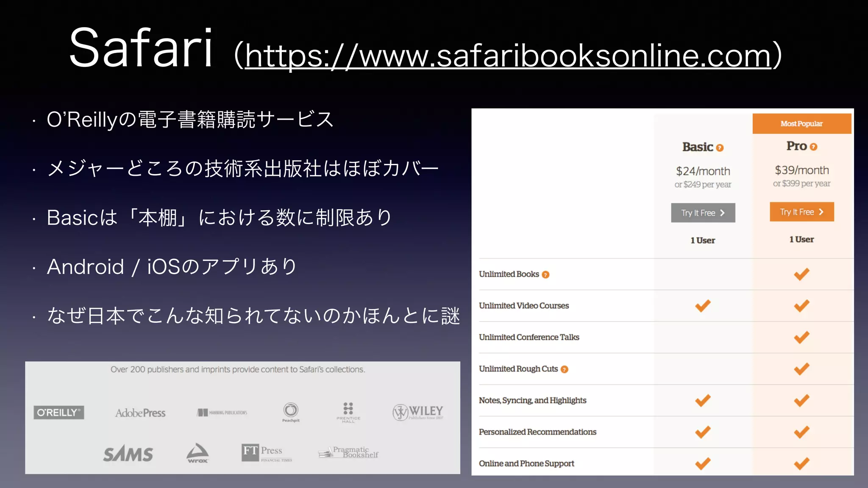Click the bullet starting with 'なぜ日本で'
Viewport: 868px width, 488px height.
tap(253, 316)
